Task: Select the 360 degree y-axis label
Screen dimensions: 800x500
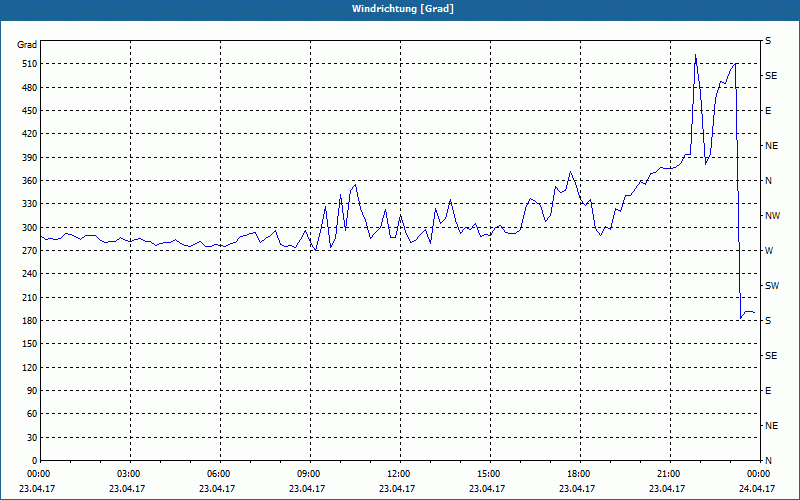Action: pyautogui.click(x=29, y=181)
